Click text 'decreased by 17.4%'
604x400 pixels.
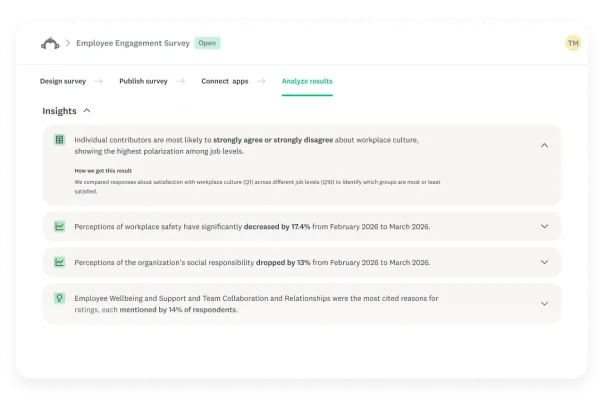[x=277, y=227]
